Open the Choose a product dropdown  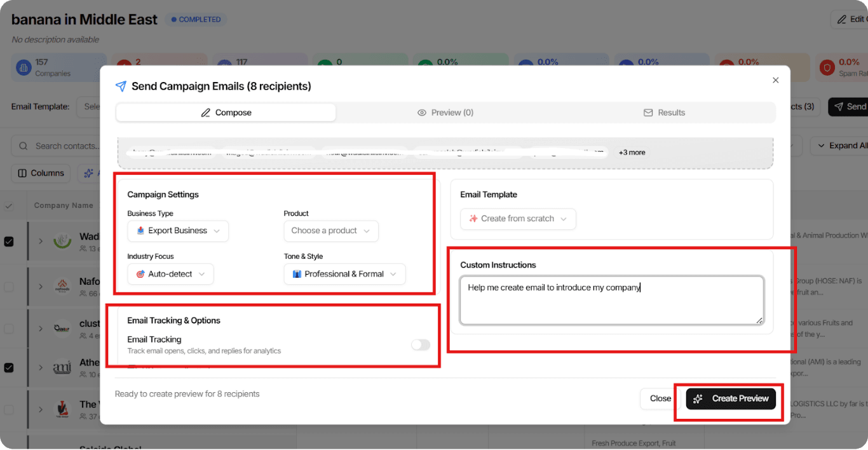(x=330, y=231)
